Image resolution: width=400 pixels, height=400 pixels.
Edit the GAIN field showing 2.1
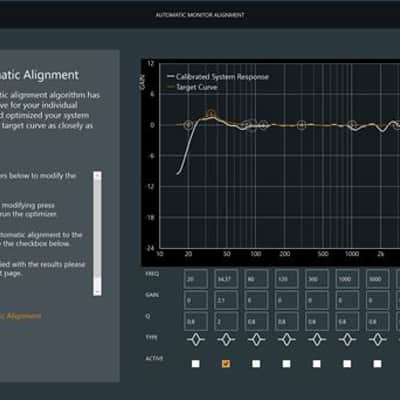click(226, 300)
